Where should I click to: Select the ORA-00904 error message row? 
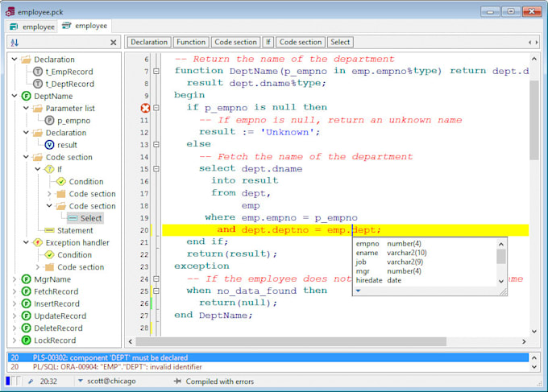(x=268, y=367)
